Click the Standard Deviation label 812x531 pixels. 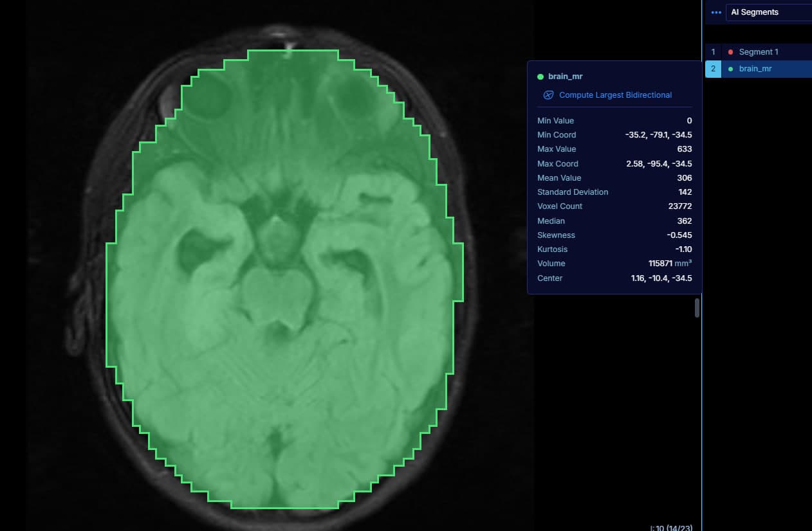[x=573, y=192]
